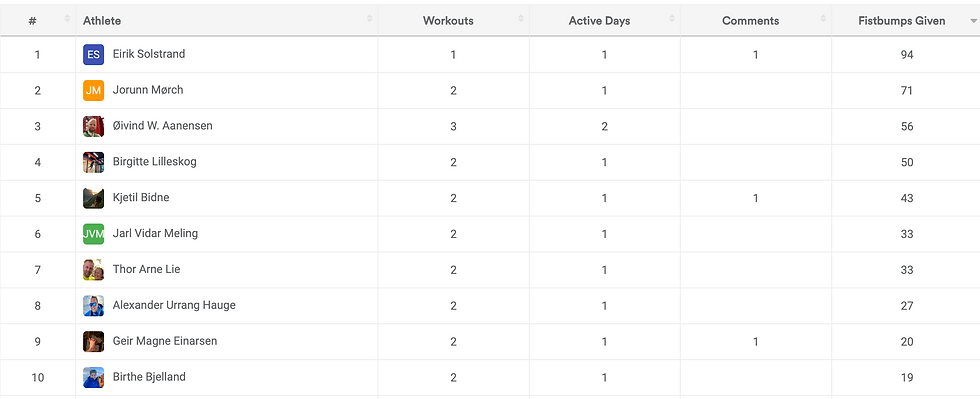The width and height of the screenshot is (980, 399).
Task: Click Øivind W. Aanensen's profile photo
Action: click(93, 126)
